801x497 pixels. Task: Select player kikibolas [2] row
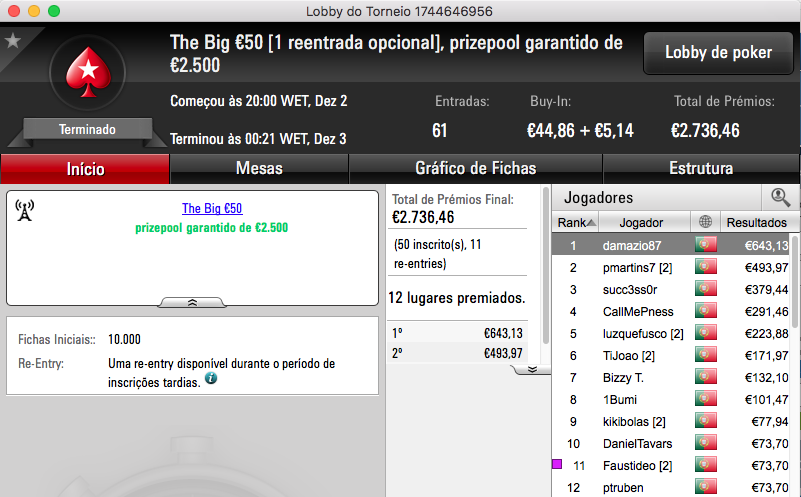(671, 421)
